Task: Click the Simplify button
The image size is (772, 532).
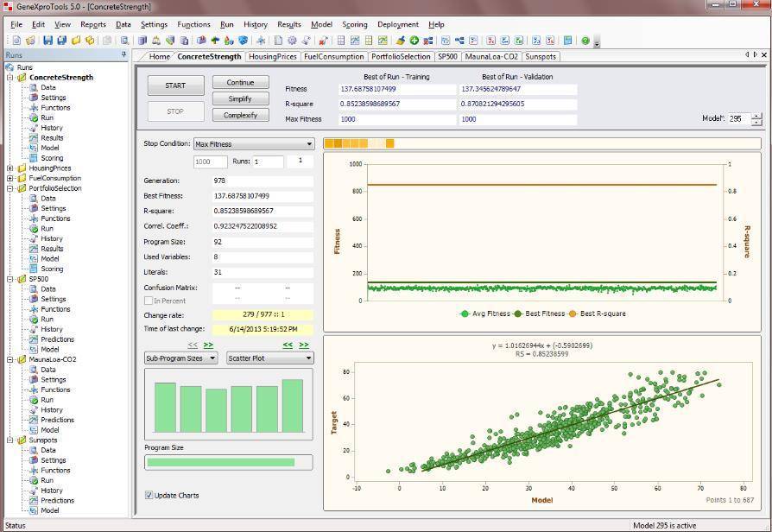Action: click(240, 99)
